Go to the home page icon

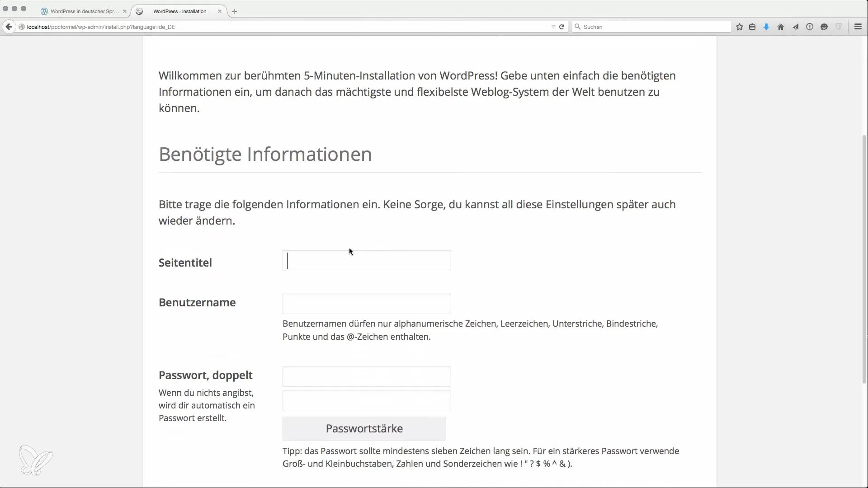click(x=781, y=27)
